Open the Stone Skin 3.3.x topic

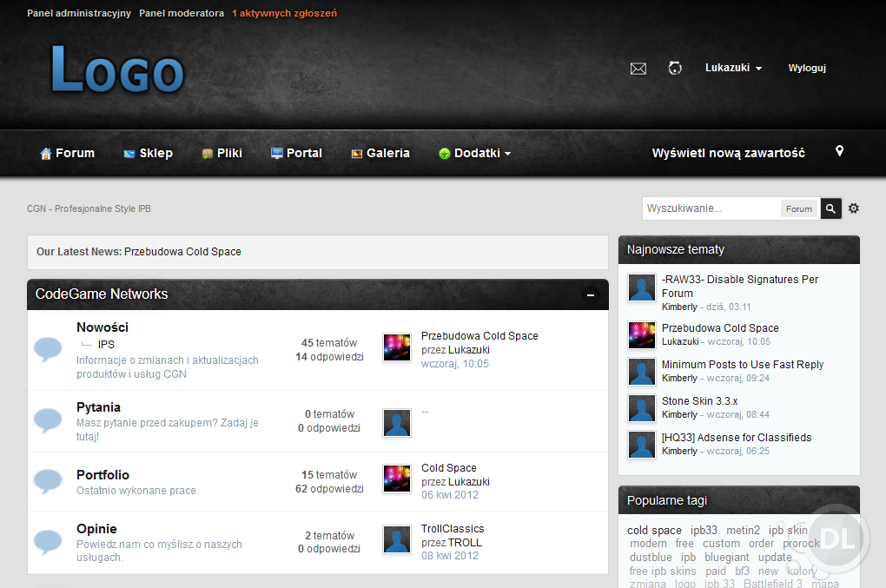coord(699,401)
